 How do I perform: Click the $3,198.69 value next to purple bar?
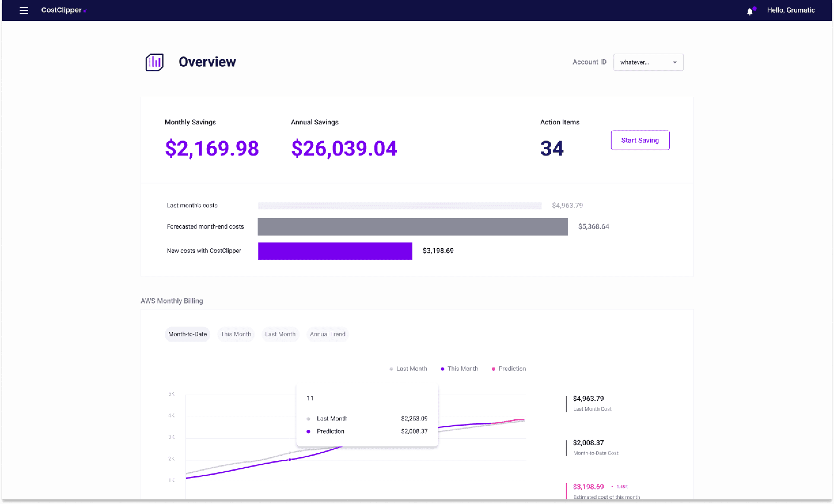point(438,251)
